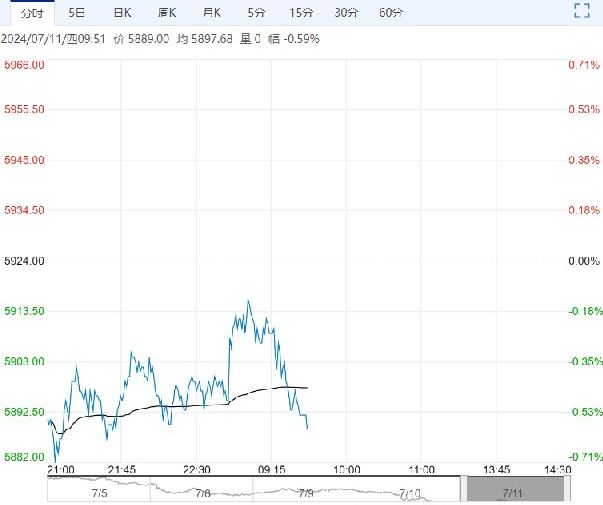
Task: Select the 分时 intraday tab
Action: (x=33, y=13)
